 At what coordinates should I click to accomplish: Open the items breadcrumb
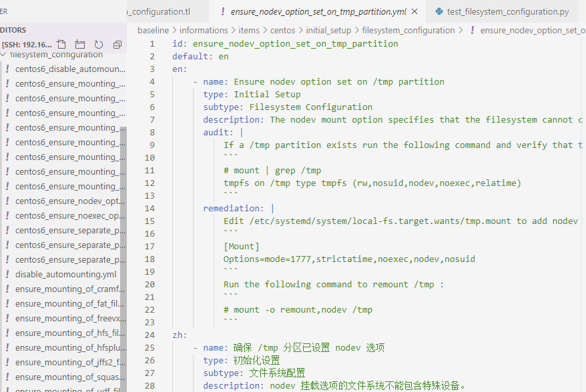249,30
